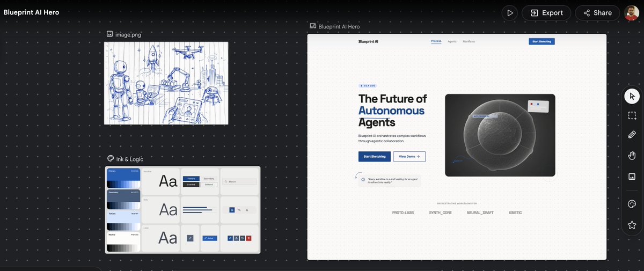Select the Blueprint AI Hero frame label
The height and width of the screenshot is (271, 644).
(x=339, y=26)
